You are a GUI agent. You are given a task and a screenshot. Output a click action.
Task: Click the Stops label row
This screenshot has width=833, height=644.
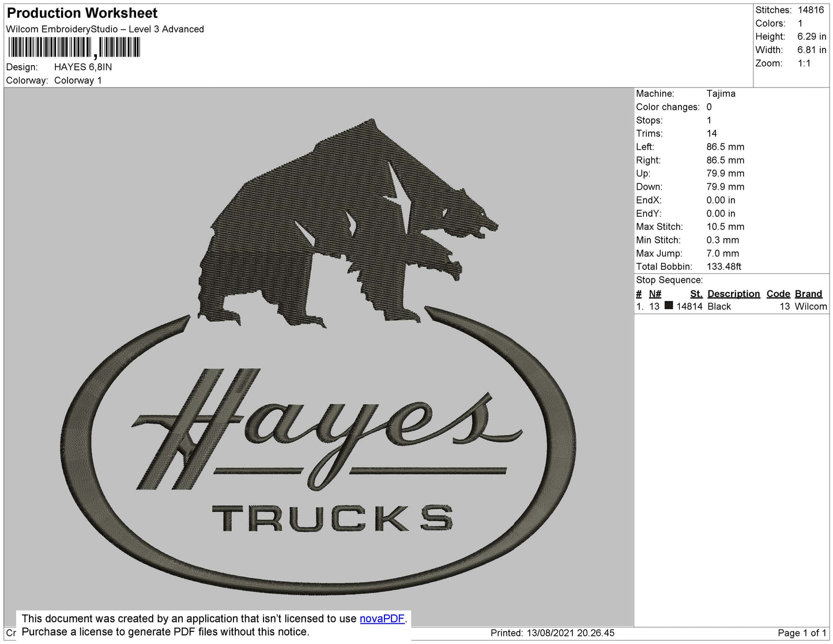[649, 120]
